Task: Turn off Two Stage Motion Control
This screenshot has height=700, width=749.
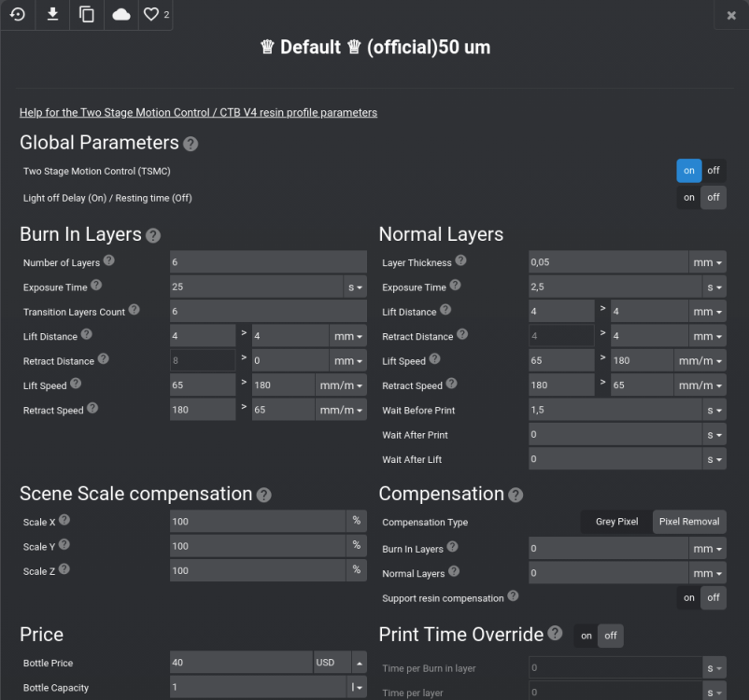Action: [x=714, y=171]
